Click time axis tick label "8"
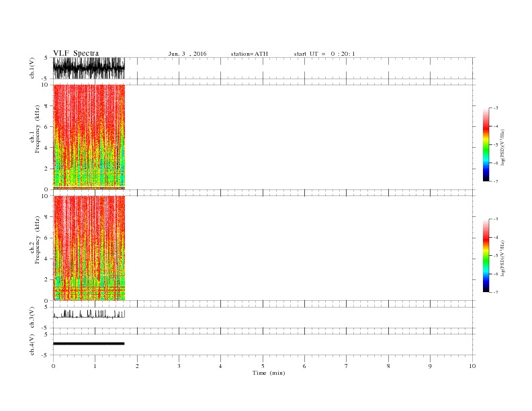The image size is (532, 411). [388, 366]
